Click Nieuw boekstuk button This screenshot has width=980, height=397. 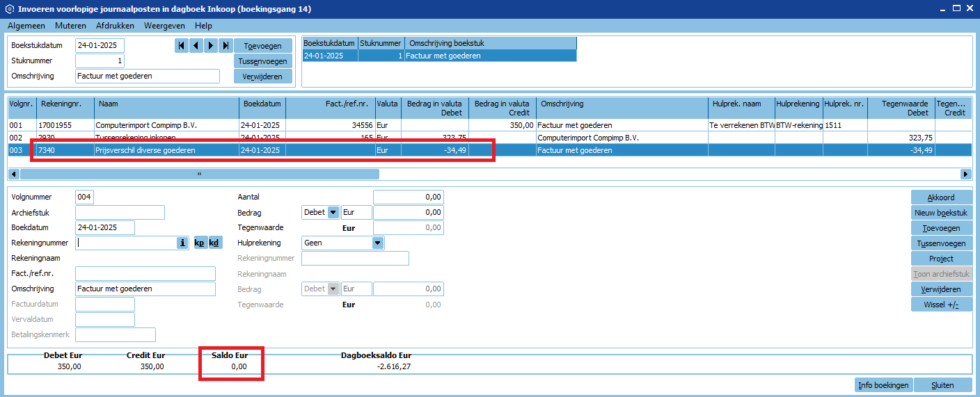pyautogui.click(x=941, y=213)
